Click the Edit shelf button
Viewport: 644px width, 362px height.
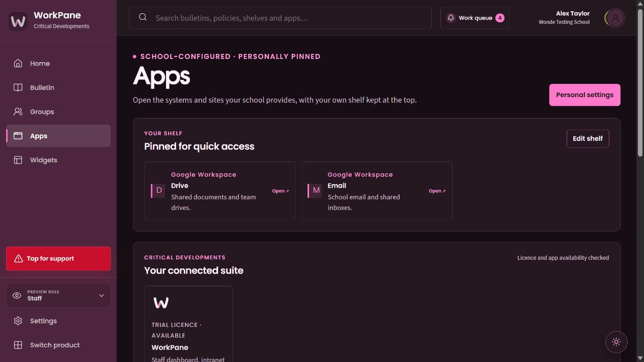pos(587,138)
